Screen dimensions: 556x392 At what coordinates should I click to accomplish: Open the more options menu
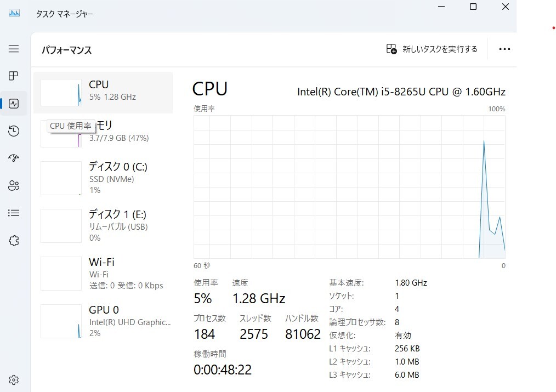pos(504,49)
